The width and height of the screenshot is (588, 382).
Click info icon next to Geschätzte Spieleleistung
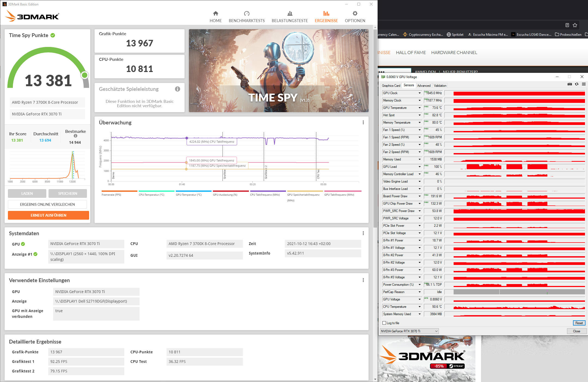[177, 89]
